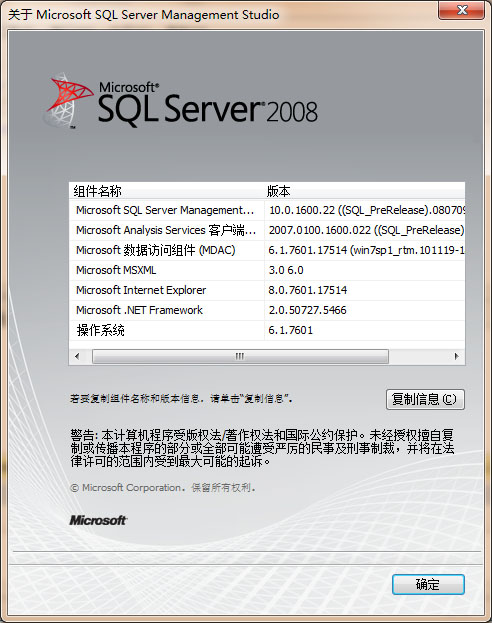Click the 确定 OK button
Screen dimensions: 492x623
pyautogui.click(x=428, y=584)
